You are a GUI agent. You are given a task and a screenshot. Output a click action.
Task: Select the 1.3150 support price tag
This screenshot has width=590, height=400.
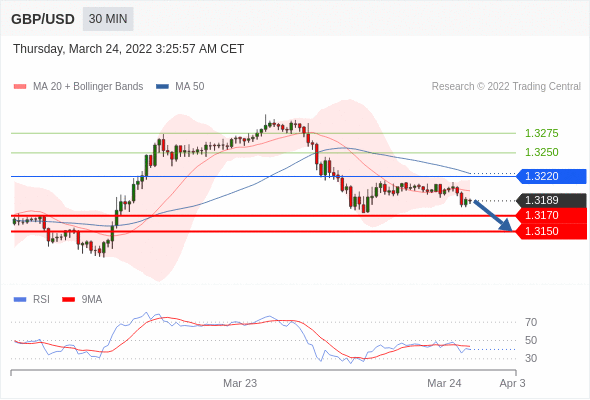pyautogui.click(x=552, y=231)
